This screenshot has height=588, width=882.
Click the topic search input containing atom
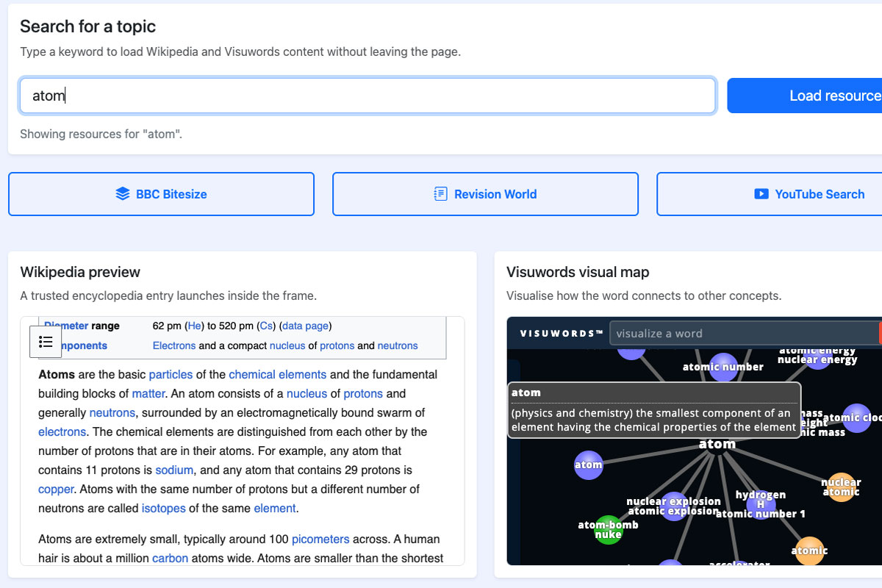point(367,96)
